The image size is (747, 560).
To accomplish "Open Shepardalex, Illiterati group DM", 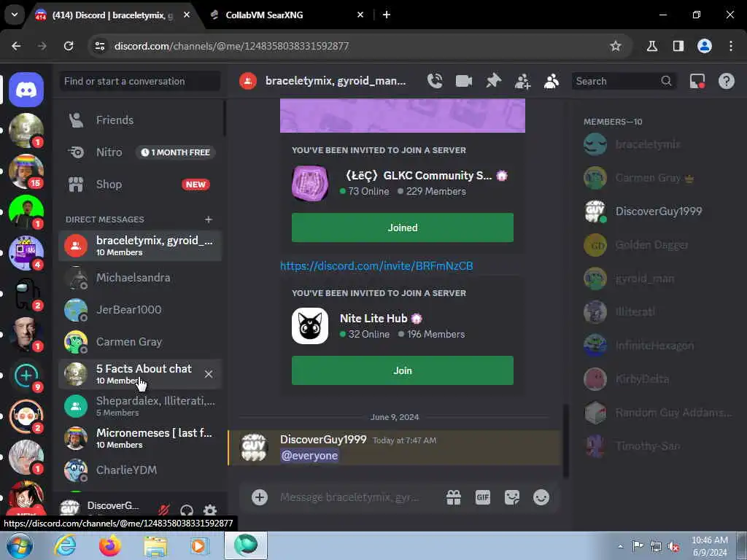I will tap(140, 406).
